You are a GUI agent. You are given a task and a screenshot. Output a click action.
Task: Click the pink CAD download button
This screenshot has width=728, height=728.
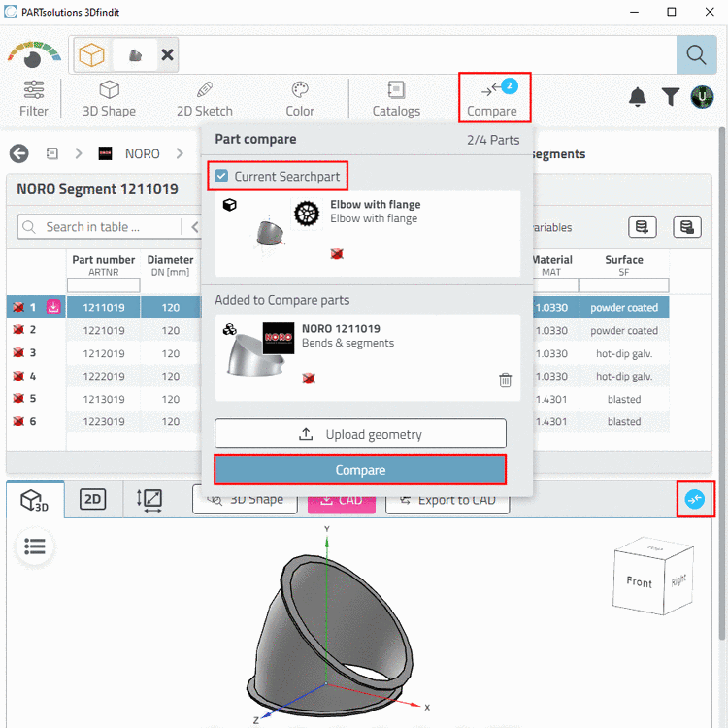tap(342, 501)
